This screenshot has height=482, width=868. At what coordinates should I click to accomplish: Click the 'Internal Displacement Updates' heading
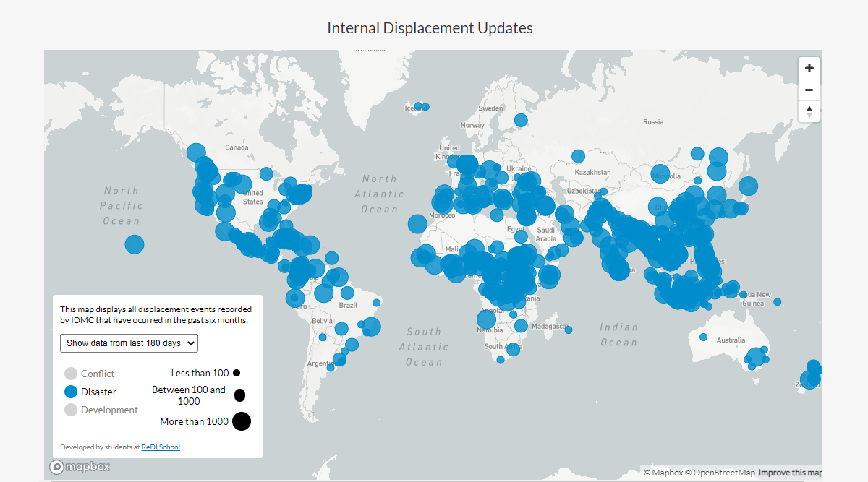pos(430,28)
